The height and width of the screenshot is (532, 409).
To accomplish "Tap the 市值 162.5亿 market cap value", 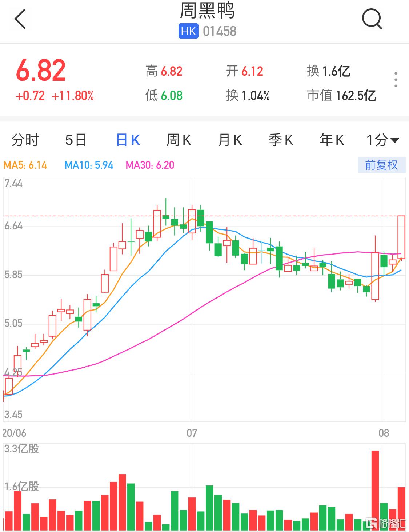I will (x=341, y=96).
